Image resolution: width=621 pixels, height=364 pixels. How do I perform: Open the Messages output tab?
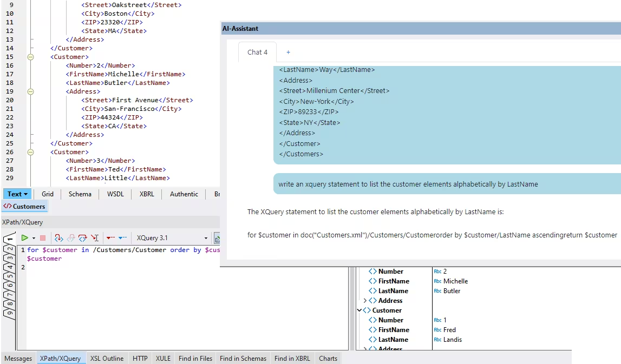(x=18, y=358)
